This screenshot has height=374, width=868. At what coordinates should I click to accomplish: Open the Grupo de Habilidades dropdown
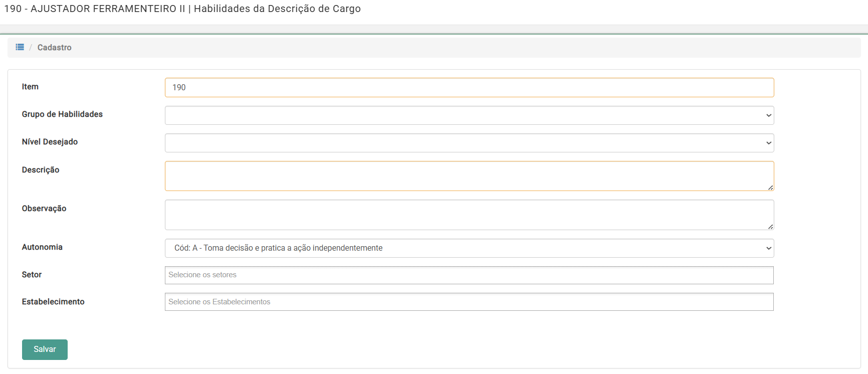point(469,115)
